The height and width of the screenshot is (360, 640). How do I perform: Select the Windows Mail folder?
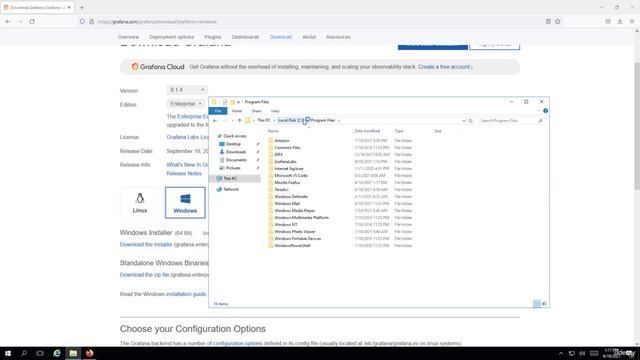[x=287, y=204]
